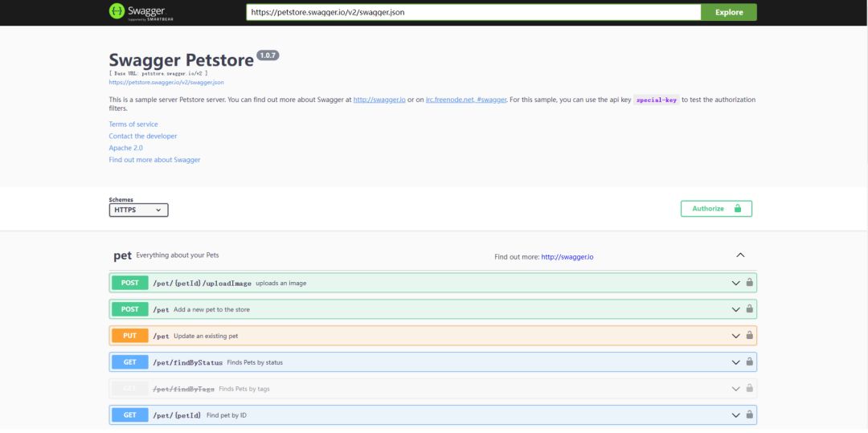The height and width of the screenshot is (433, 868).
Task: Expand the findByStatus operation chevron
Action: [x=735, y=363]
